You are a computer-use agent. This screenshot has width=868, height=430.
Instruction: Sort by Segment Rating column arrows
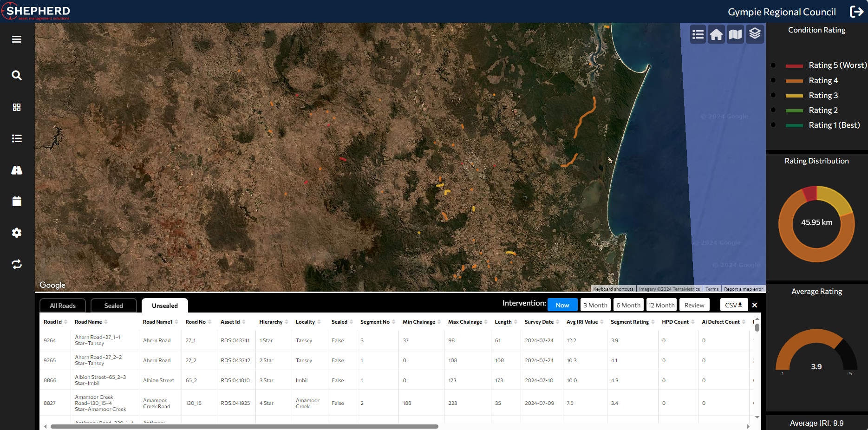653,322
